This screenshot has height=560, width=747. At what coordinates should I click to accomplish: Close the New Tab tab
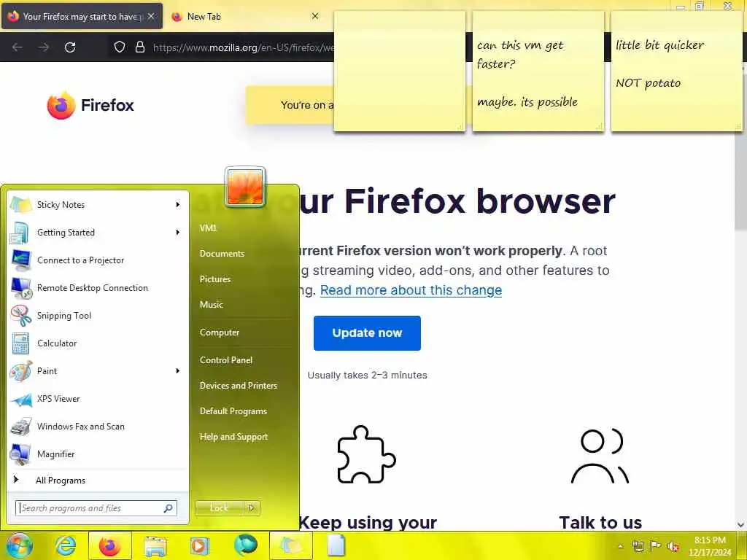(315, 16)
